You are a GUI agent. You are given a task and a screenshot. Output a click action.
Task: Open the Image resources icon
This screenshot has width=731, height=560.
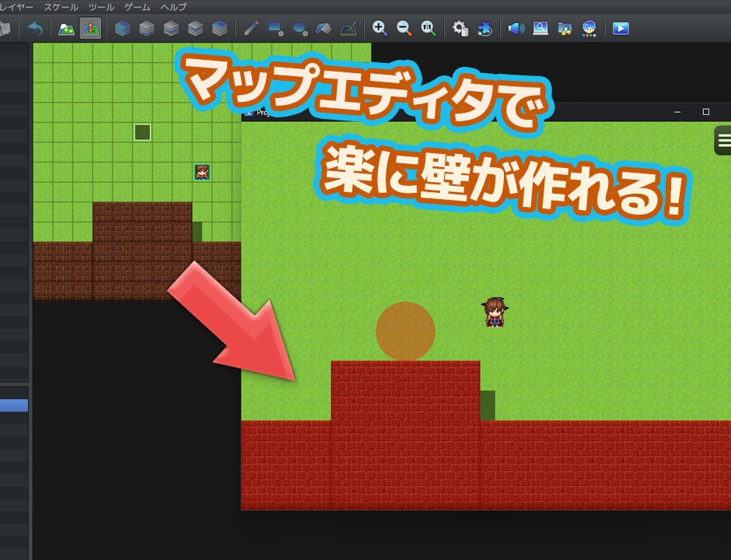565,29
